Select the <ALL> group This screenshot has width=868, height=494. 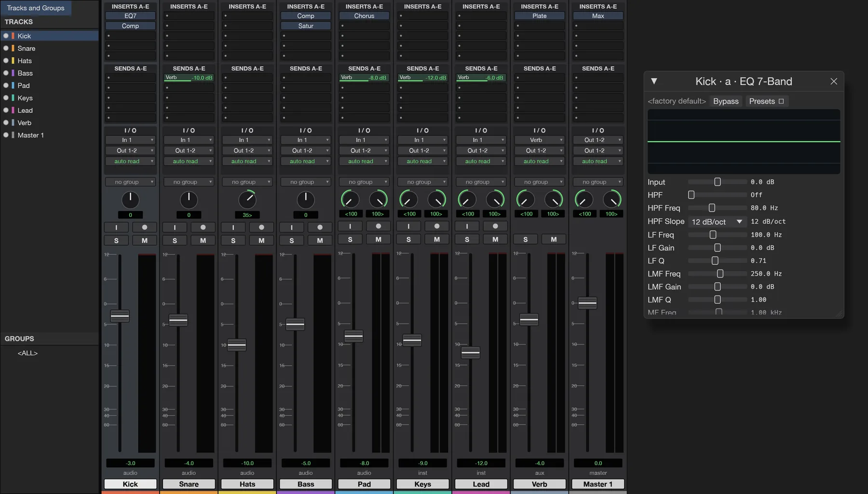(27, 353)
